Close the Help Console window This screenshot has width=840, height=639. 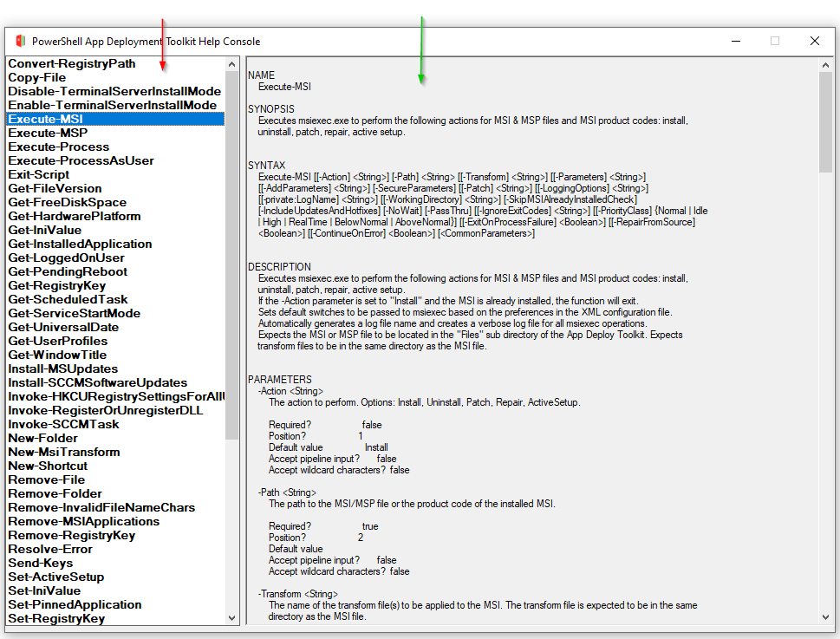click(814, 42)
